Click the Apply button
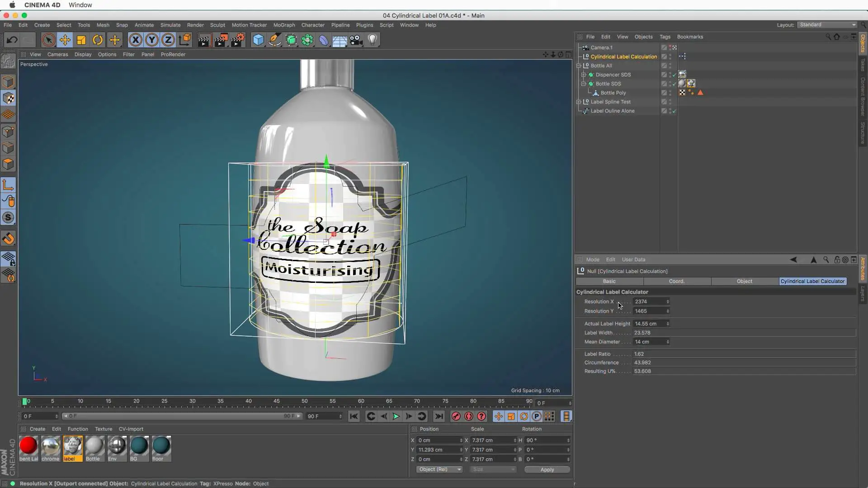 tap(547, 469)
